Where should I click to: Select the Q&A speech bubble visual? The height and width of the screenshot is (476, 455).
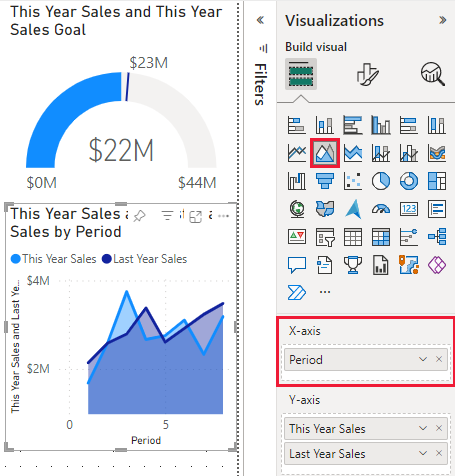[296, 265]
